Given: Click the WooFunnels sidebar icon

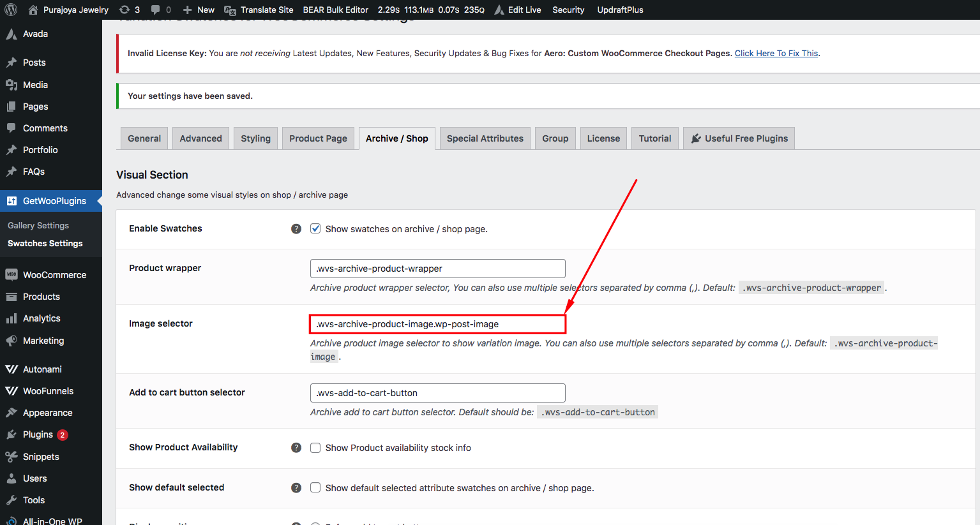Looking at the screenshot, I should tap(11, 391).
